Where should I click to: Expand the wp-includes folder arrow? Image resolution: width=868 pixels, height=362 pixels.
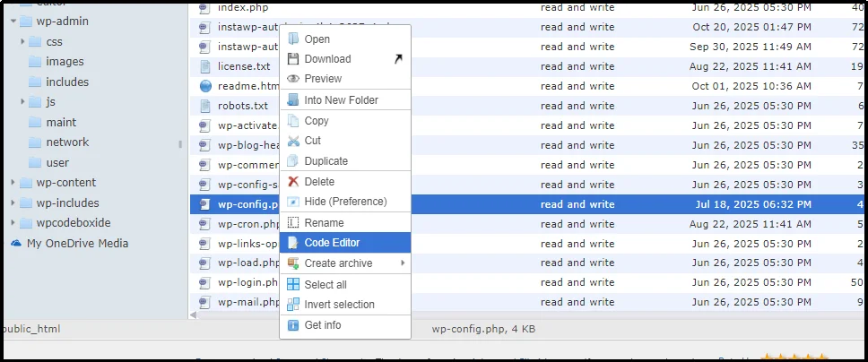coord(13,203)
